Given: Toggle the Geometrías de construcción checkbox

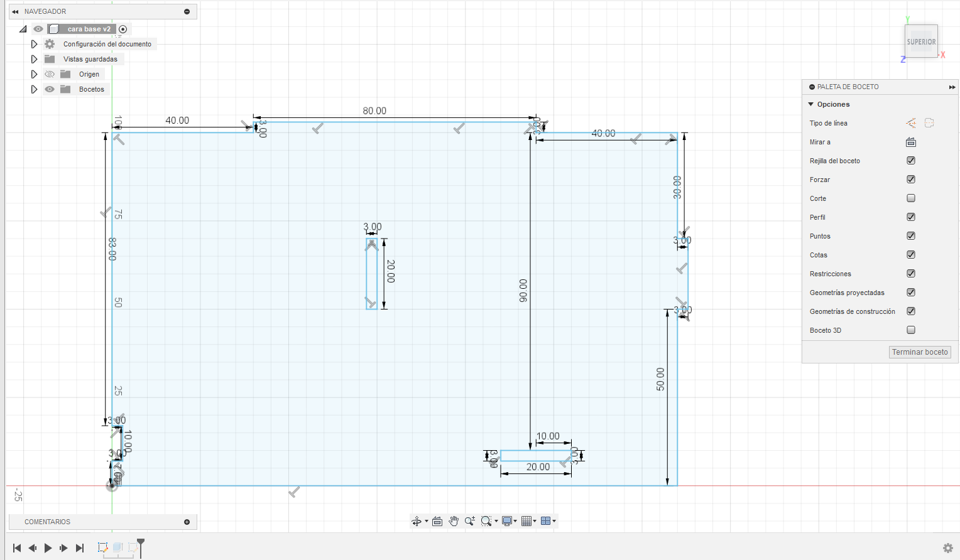Looking at the screenshot, I should click(x=911, y=311).
